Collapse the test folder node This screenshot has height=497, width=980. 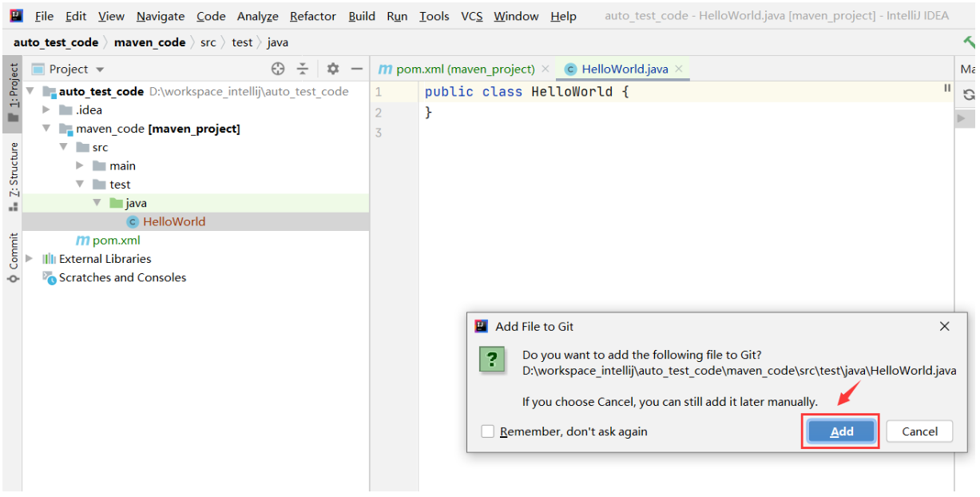click(x=80, y=184)
